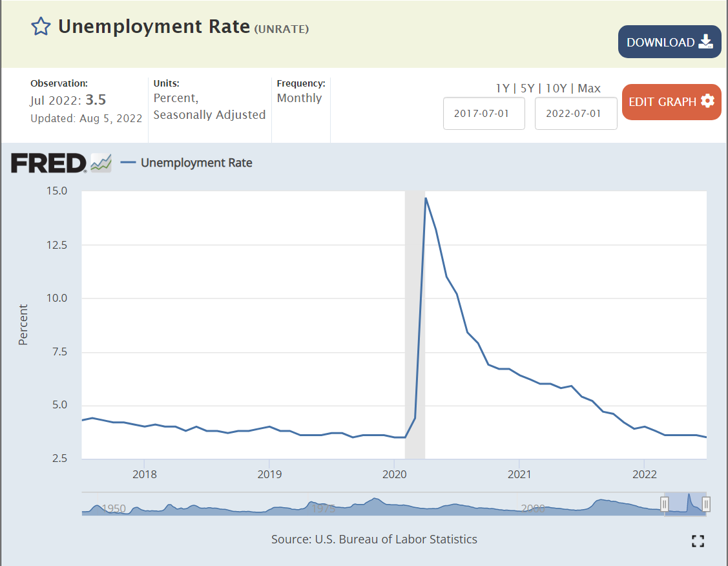
Task: Click 2000 area in navigator timeline
Action: pyautogui.click(x=533, y=508)
